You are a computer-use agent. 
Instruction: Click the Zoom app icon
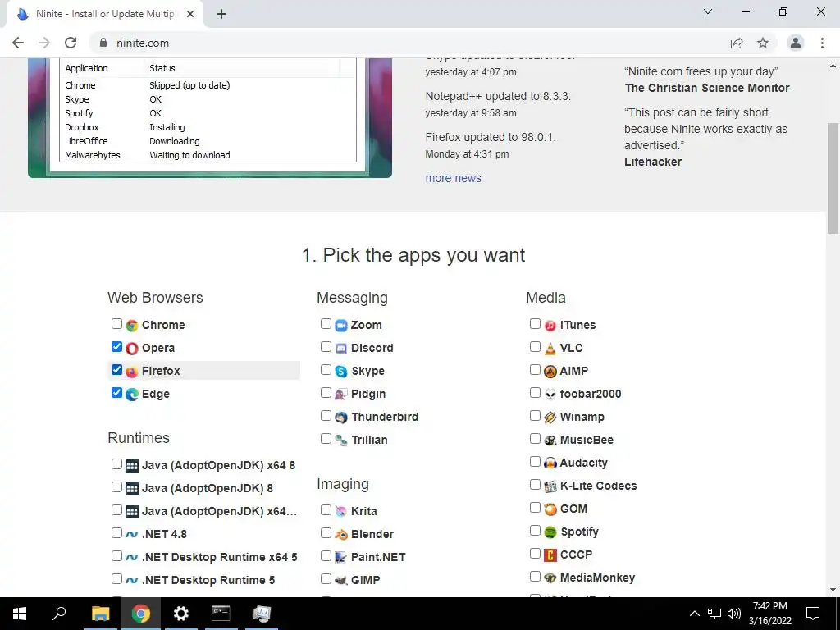pyautogui.click(x=341, y=325)
